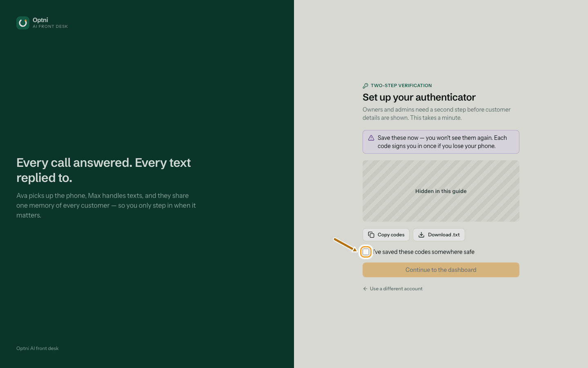Image resolution: width=588 pixels, height=368 pixels.
Task: Click the "I've saved these codes somewhere safe" label
Action: 423,252
